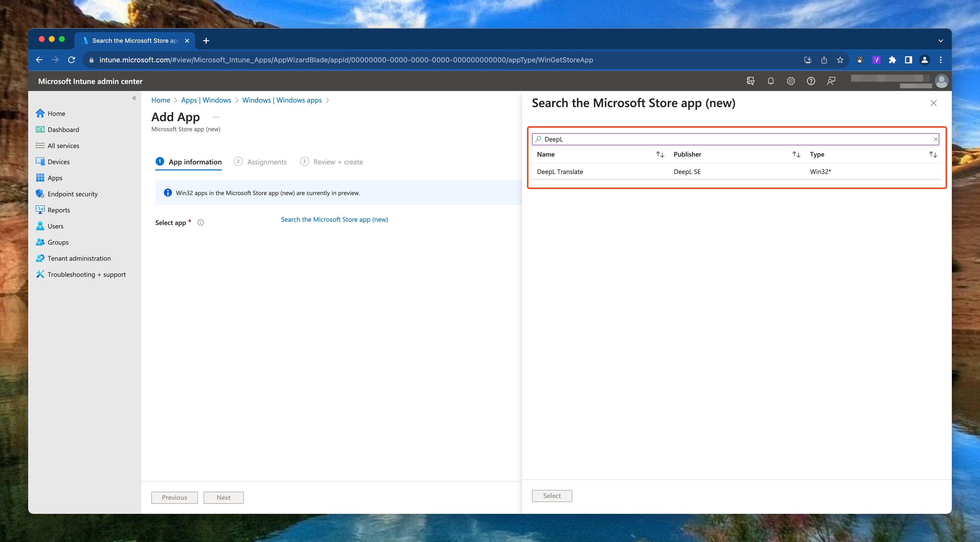Go to Tenant administration
The width and height of the screenshot is (980, 542).
click(79, 258)
